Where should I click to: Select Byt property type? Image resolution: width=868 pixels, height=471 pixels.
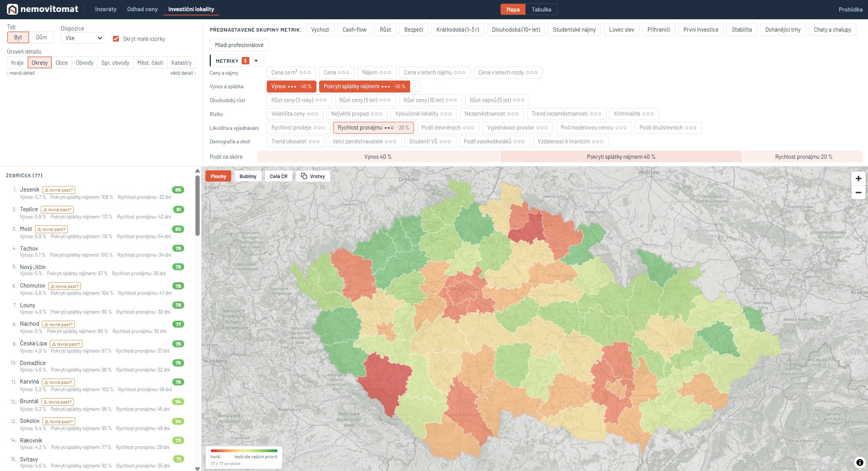coord(18,37)
